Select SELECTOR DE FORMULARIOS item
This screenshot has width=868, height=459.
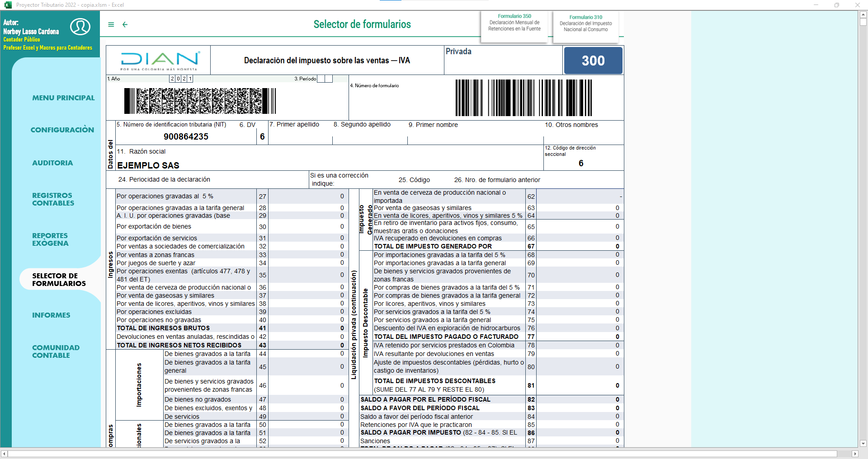[59, 280]
